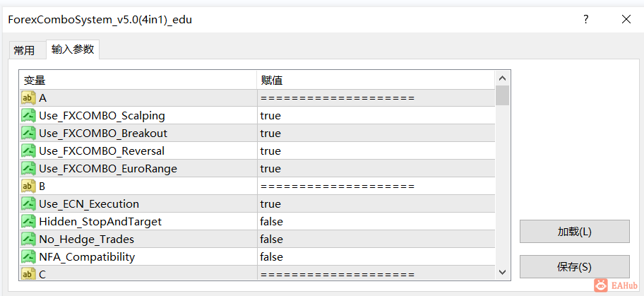Click the 加载(L) load button
This screenshot has width=644, height=296.
coord(575,232)
